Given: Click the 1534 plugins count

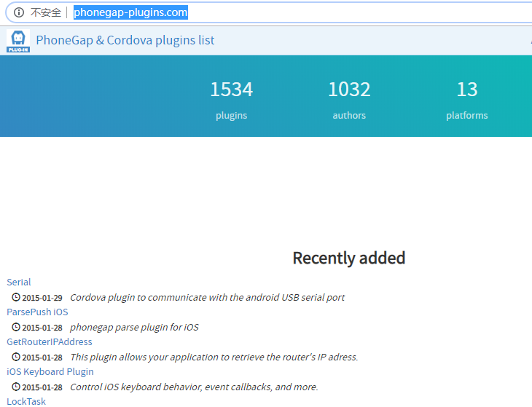Looking at the screenshot, I should pyautogui.click(x=232, y=90).
